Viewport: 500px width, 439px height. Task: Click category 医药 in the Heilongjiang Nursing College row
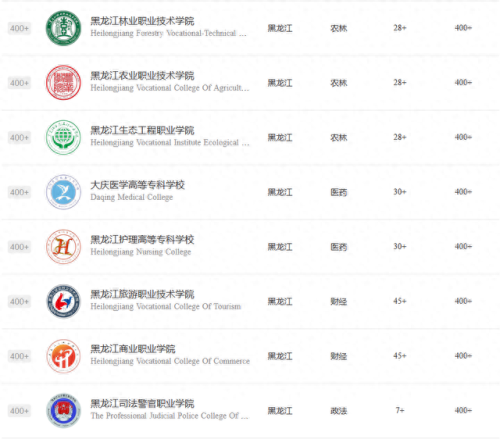[x=339, y=247]
